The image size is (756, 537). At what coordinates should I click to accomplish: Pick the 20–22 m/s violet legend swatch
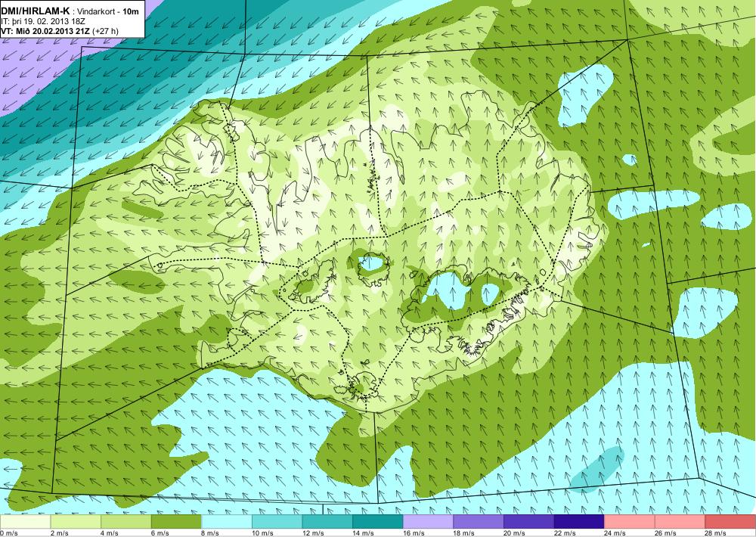click(x=529, y=522)
